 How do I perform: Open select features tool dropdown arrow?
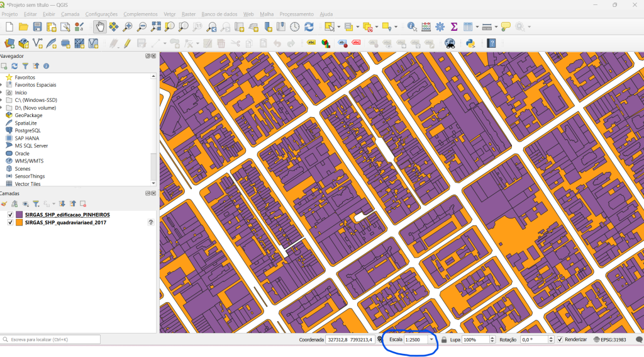tap(339, 27)
